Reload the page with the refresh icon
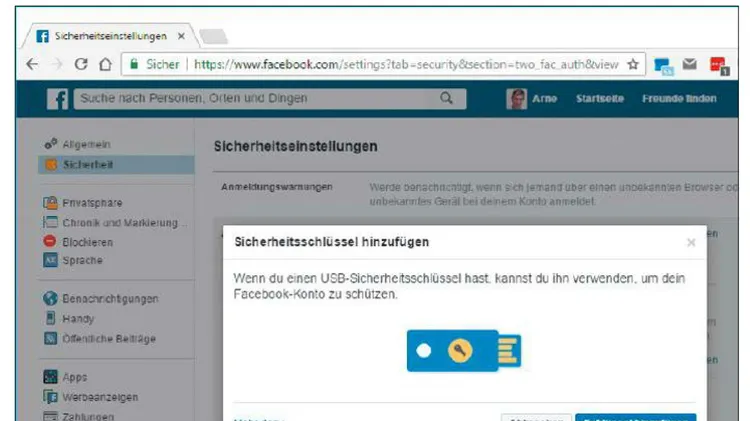The image size is (750, 421). pyautogui.click(x=81, y=64)
